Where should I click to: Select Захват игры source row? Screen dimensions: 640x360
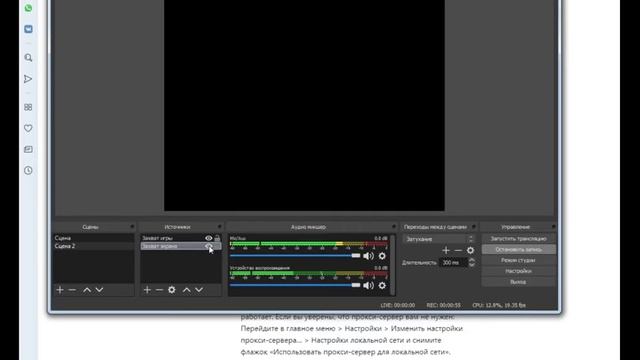[181, 238]
